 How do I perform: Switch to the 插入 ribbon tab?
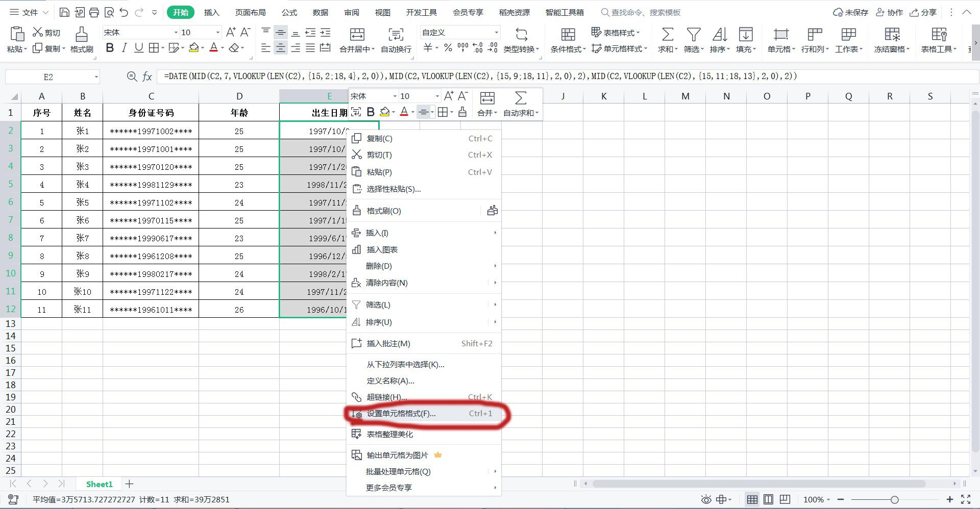click(x=211, y=12)
